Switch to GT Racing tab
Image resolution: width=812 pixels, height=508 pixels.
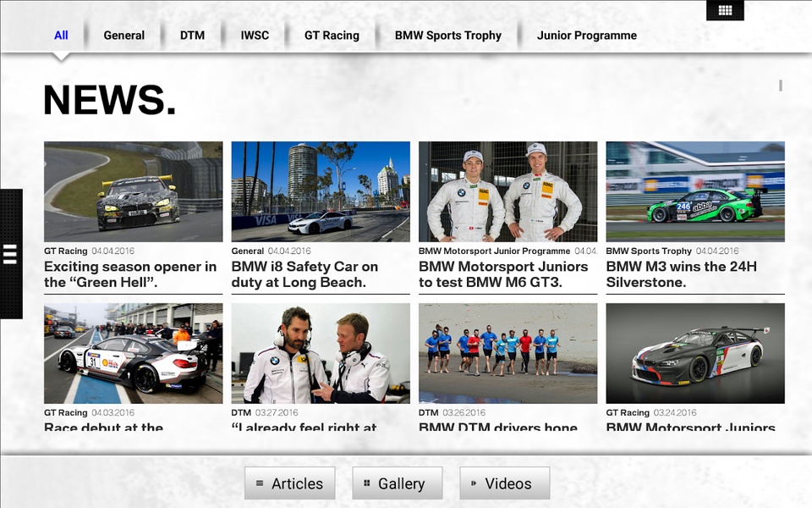click(332, 36)
